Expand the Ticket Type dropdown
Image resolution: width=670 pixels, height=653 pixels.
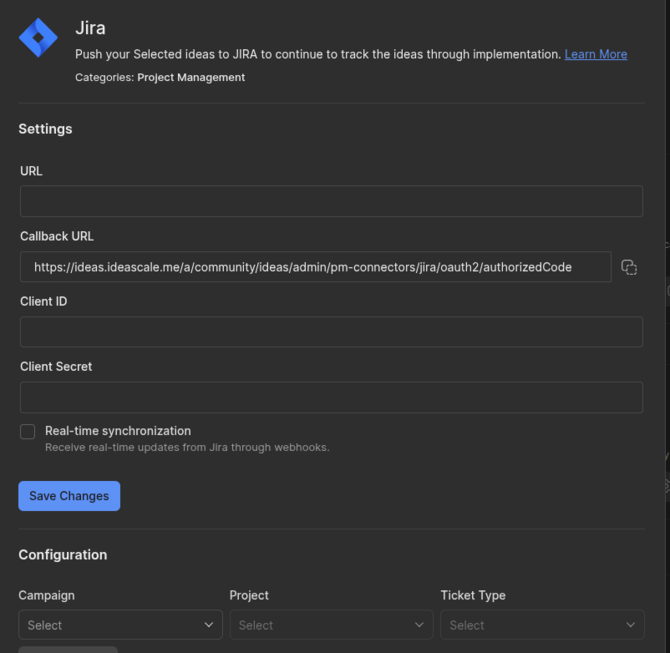pos(542,625)
